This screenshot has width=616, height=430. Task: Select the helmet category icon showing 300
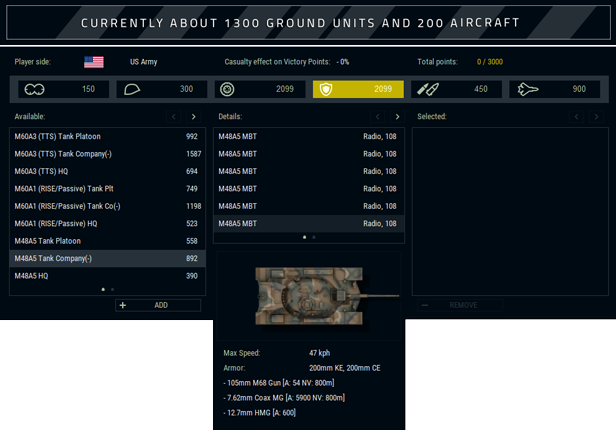coord(133,89)
